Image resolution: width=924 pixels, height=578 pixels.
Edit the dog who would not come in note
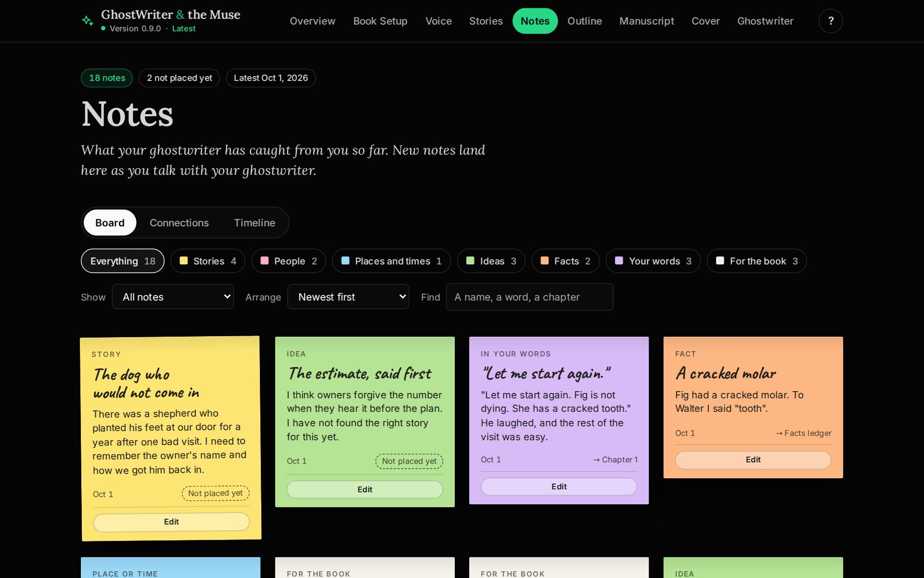[171, 522]
